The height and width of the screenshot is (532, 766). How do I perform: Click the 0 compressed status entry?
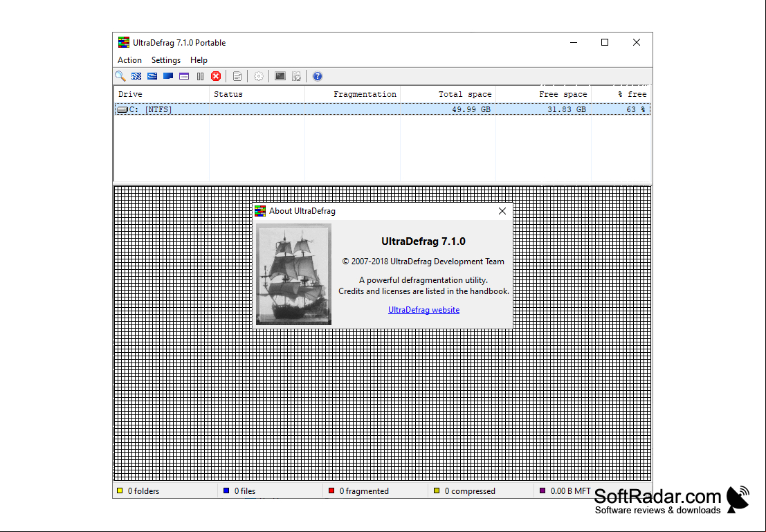point(470,491)
